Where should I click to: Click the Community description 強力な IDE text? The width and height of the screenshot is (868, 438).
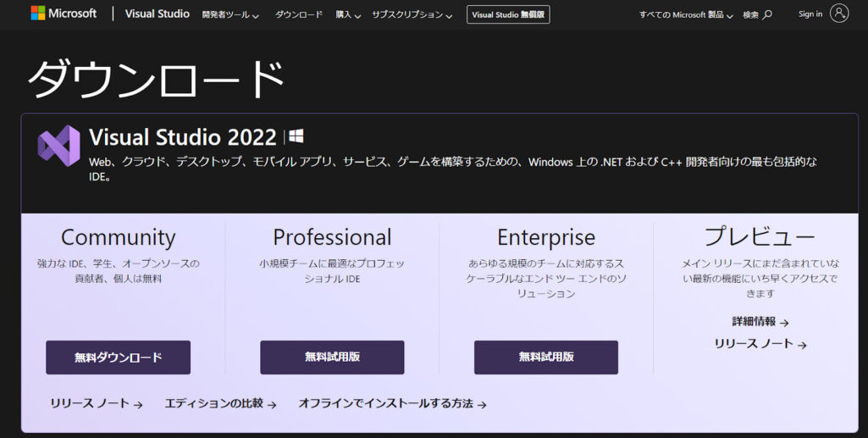[x=118, y=271]
